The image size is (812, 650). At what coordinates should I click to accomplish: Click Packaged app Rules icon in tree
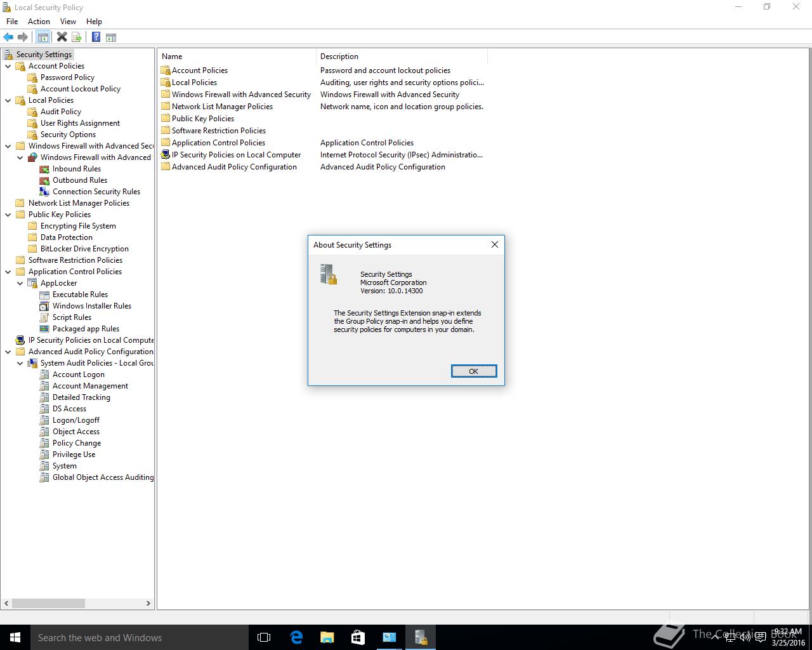point(44,329)
